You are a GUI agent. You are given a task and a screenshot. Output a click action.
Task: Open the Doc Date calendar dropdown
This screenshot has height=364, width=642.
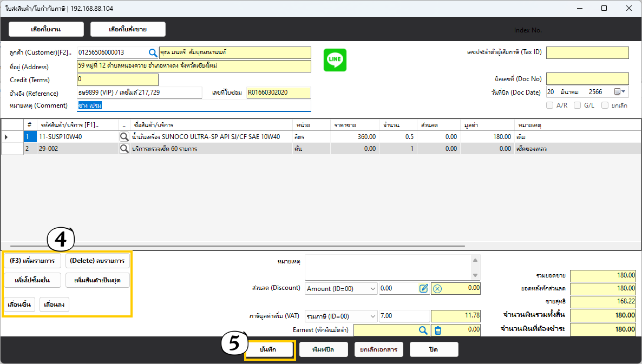[x=620, y=92]
